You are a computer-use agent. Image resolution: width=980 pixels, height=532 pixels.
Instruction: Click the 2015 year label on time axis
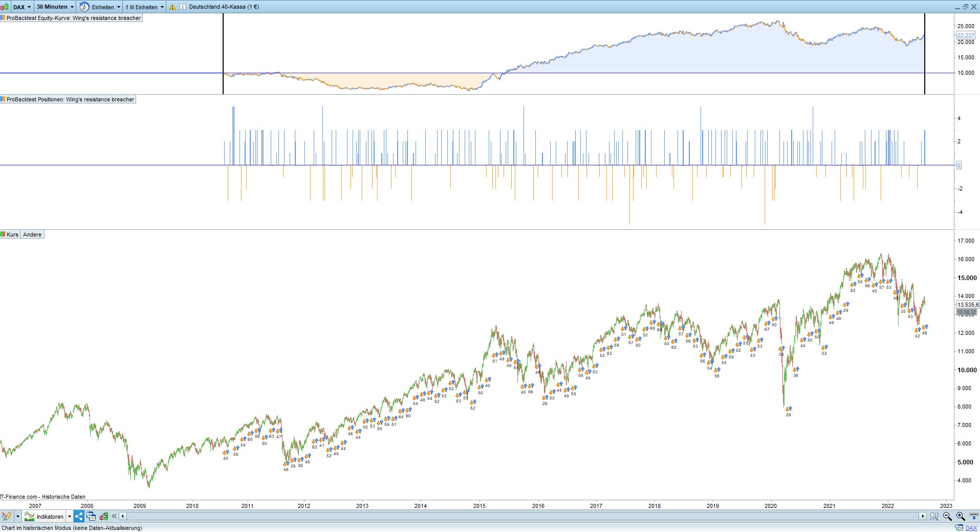tap(480, 506)
